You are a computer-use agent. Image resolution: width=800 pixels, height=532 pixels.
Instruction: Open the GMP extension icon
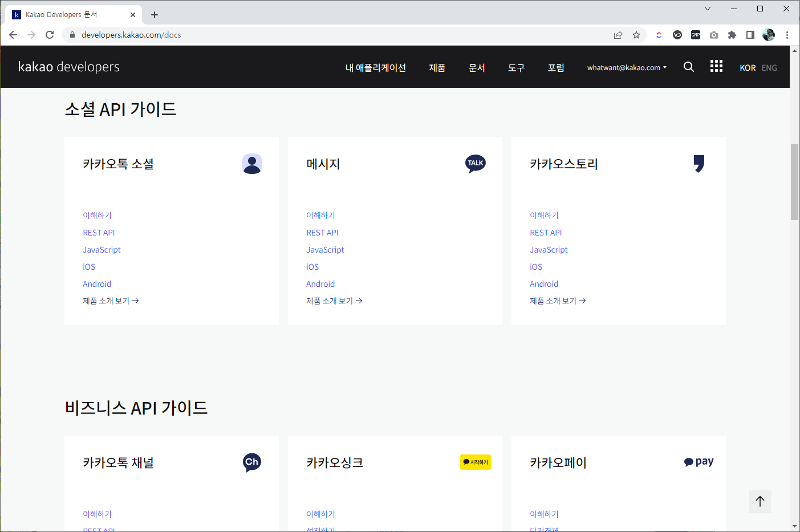tap(696, 35)
